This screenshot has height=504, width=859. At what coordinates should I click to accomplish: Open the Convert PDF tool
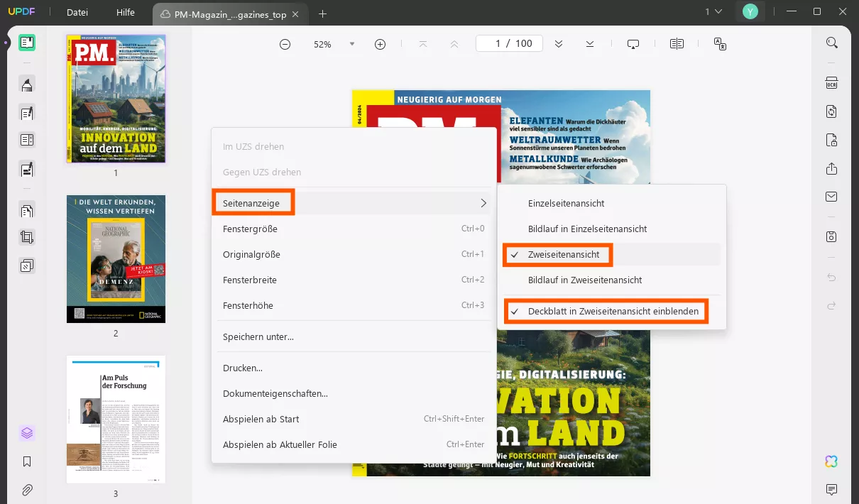[x=831, y=111]
